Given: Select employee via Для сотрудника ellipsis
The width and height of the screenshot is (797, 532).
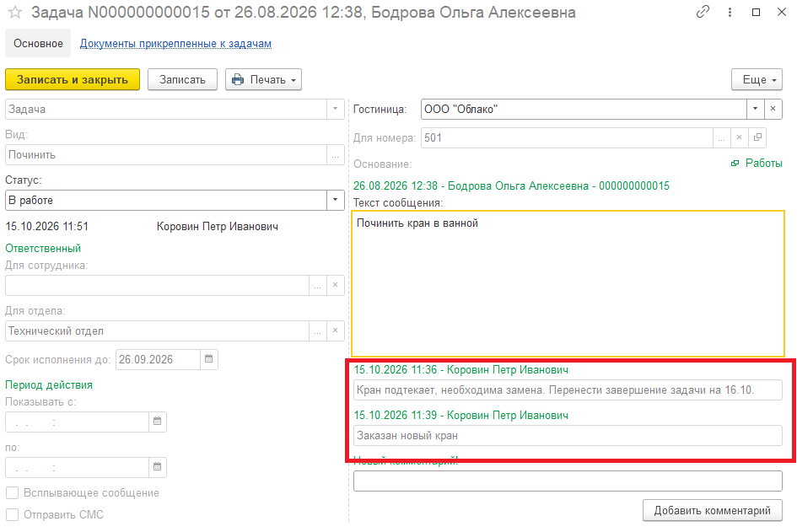Looking at the screenshot, I should (318, 285).
